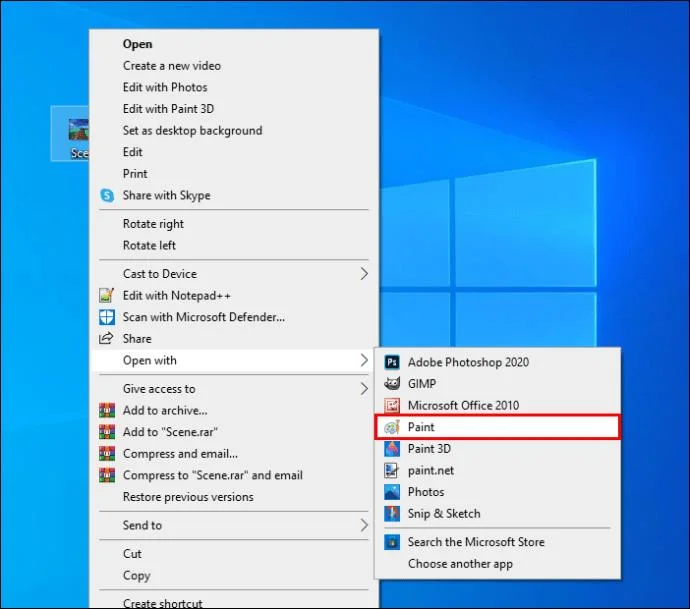Click the Microsoft Defender shield icon

coord(107,318)
